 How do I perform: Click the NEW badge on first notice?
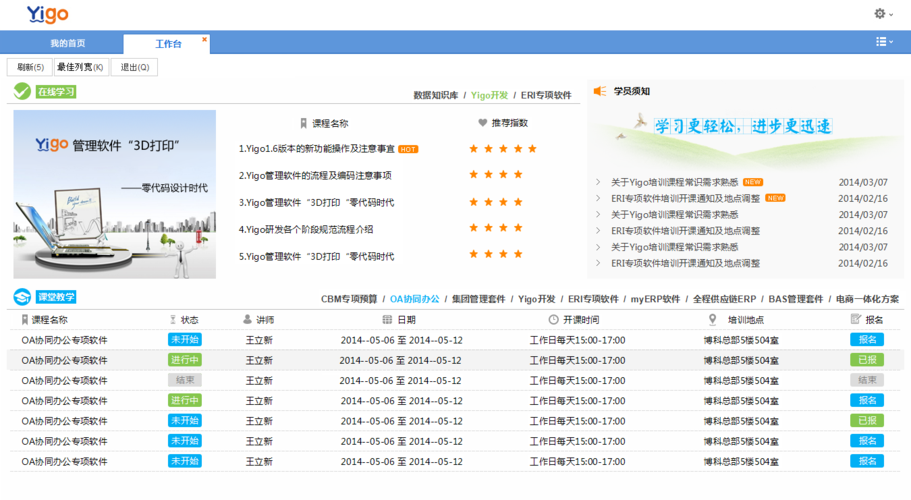click(753, 182)
